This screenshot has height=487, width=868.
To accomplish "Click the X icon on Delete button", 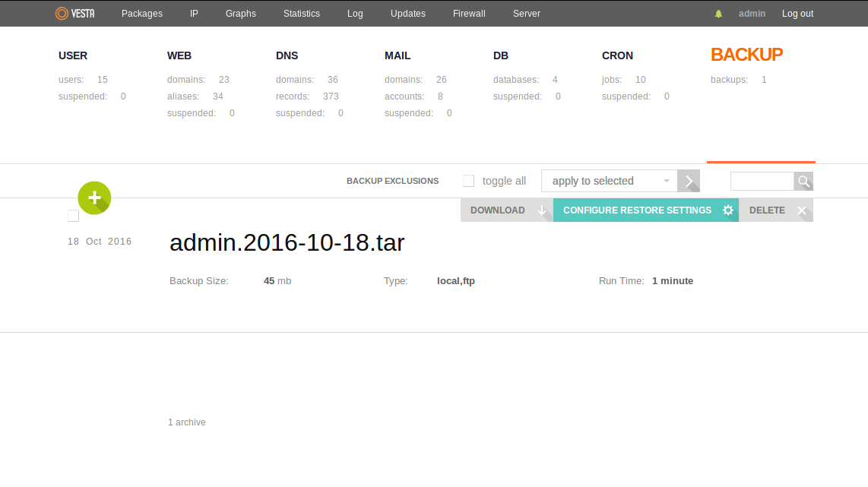I will pos(801,210).
